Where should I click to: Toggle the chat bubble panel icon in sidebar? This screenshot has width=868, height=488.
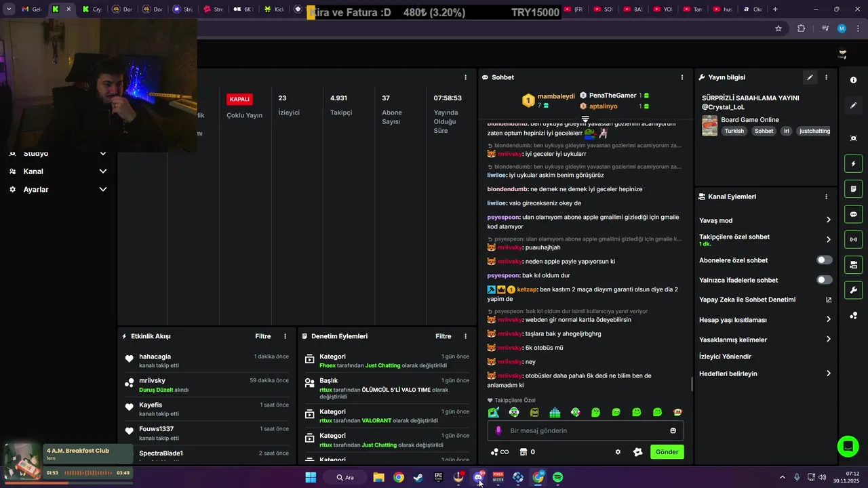tap(853, 214)
